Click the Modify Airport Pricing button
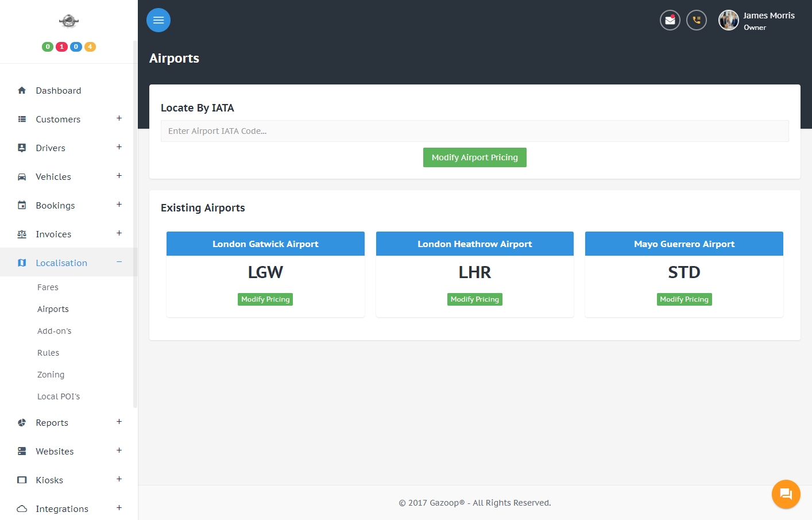Screen dimensions: 812x520 pyautogui.click(x=475, y=157)
